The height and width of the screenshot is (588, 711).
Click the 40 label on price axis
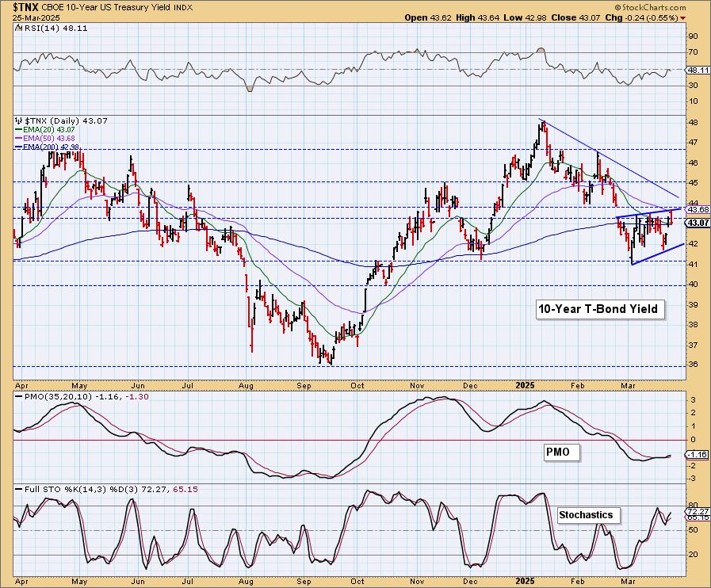pos(694,284)
